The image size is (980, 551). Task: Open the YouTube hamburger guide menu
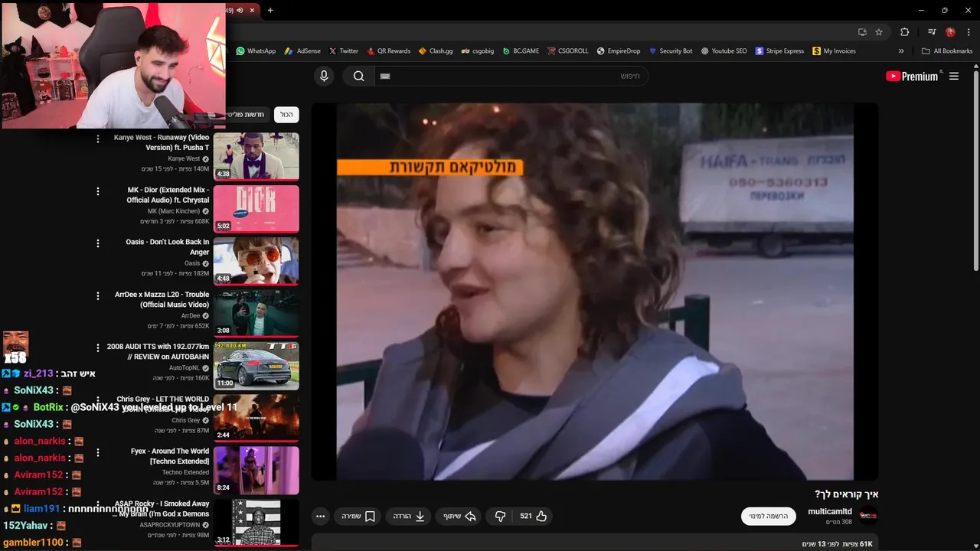pos(954,76)
